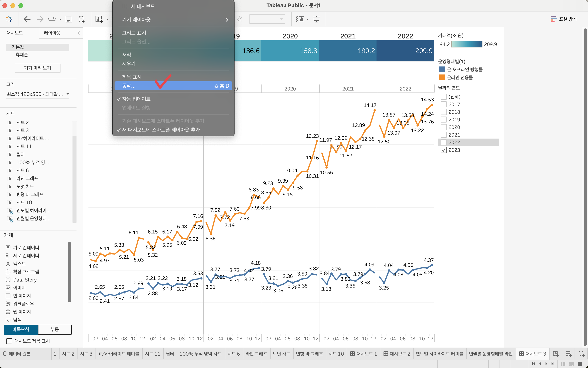Click the Tableau logo start icon
Screen dimensions: 588x368
[x=9, y=19]
